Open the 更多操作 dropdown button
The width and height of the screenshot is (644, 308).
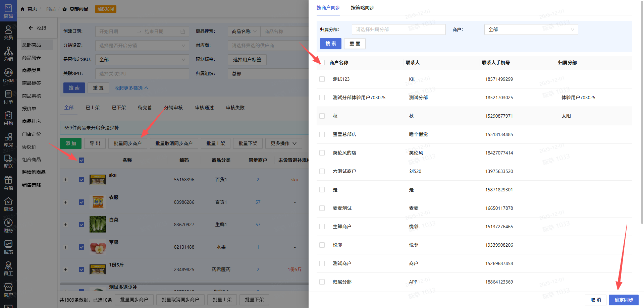(x=283, y=143)
